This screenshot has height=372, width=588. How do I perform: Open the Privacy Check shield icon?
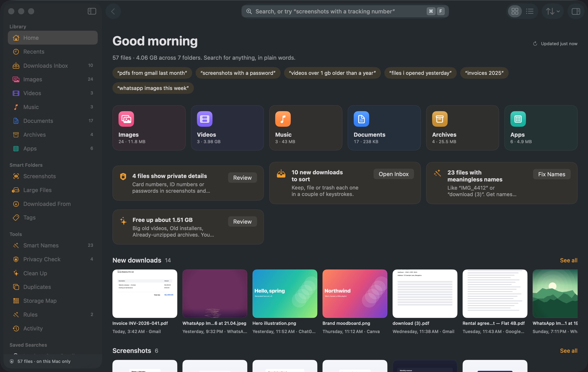16,259
